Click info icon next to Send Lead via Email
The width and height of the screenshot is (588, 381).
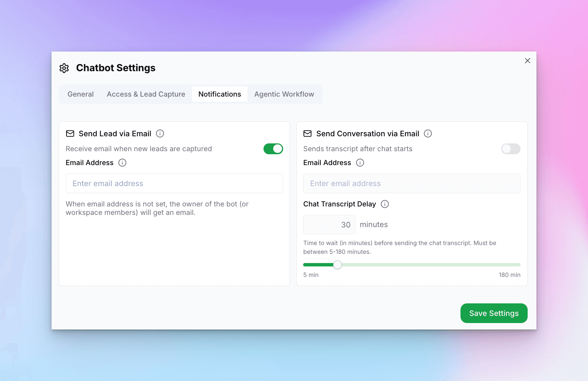(x=160, y=134)
